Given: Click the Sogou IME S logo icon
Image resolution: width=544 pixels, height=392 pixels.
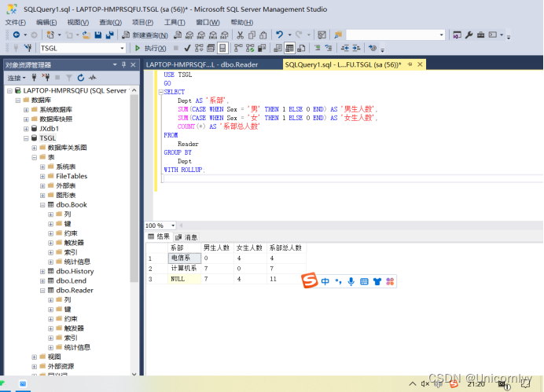Looking at the screenshot, I should [310, 280].
